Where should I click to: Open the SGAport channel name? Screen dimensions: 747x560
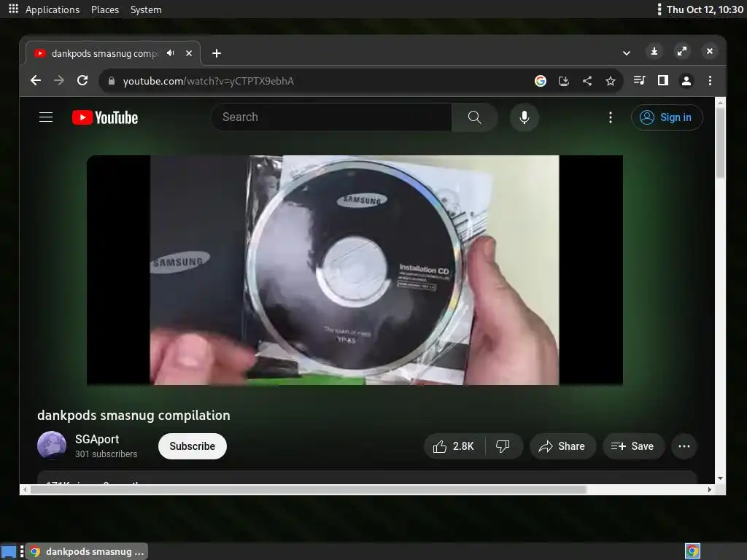(97, 439)
